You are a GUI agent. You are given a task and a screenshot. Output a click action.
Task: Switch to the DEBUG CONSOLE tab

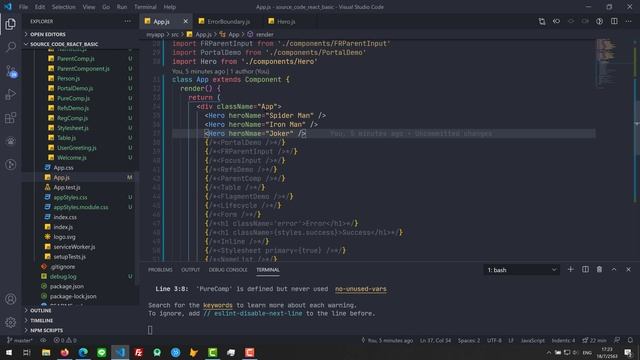pyautogui.click(x=228, y=270)
